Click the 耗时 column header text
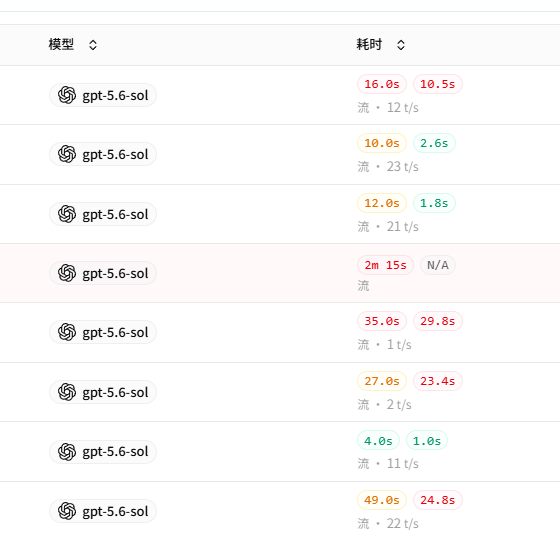The height and width of the screenshot is (535, 560). click(369, 45)
